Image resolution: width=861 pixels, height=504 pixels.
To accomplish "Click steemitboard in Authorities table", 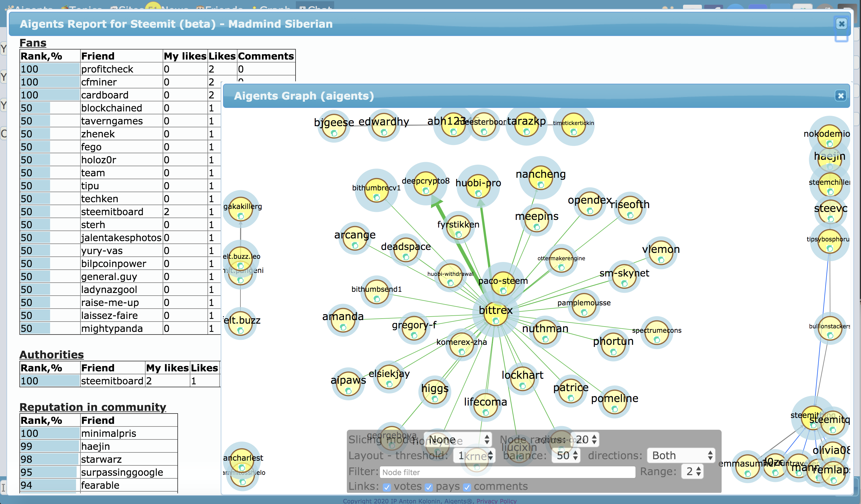I will click(112, 381).
